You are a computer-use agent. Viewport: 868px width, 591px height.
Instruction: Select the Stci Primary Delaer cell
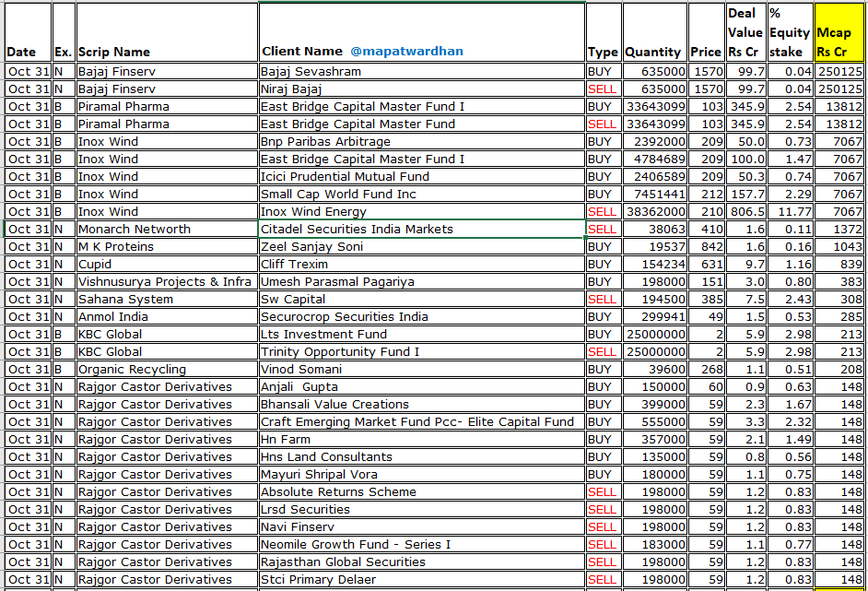pyautogui.click(x=422, y=580)
